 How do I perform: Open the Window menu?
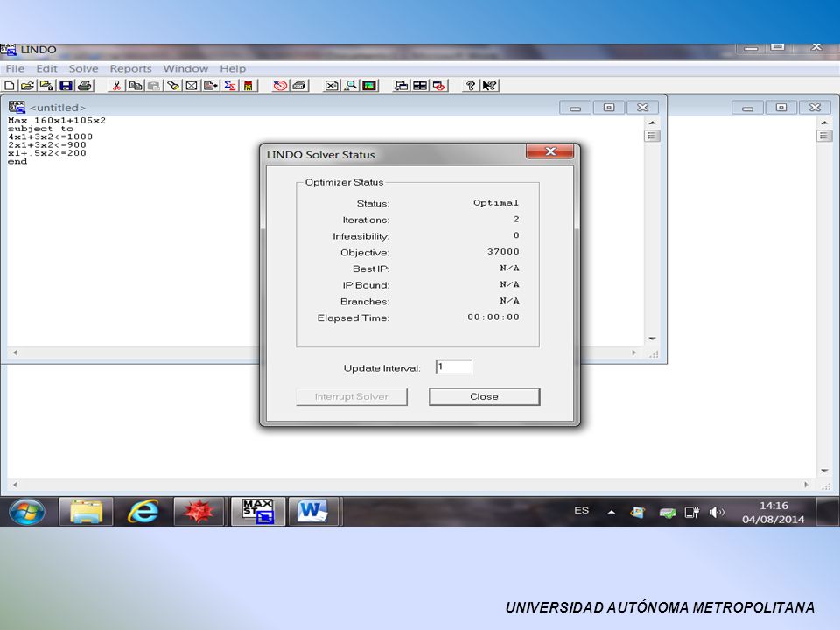[x=185, y=68]
